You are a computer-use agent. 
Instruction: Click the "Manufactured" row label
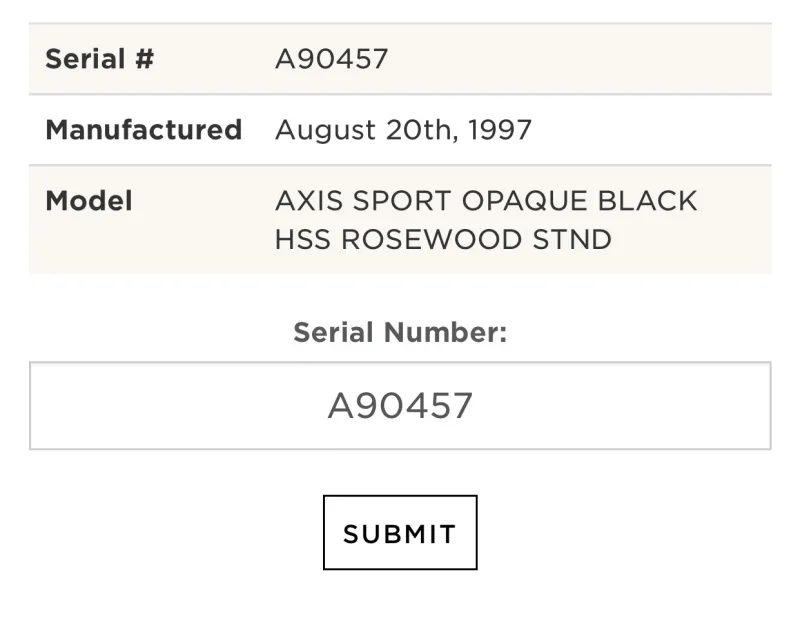tap(143, 130)
